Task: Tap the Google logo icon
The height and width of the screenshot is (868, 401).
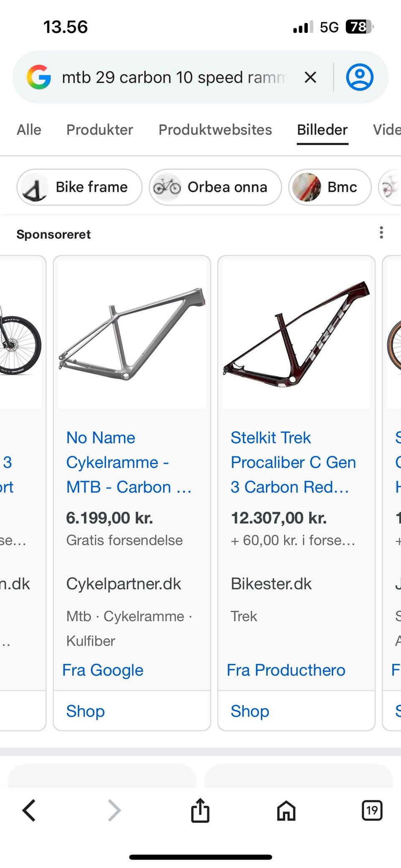Action: pyautogui.click(x=39, y=77)
